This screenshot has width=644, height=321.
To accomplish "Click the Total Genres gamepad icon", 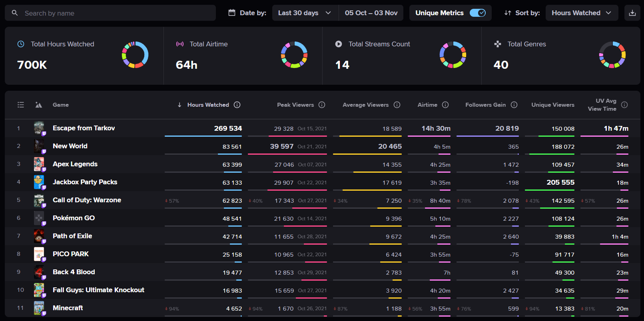I will (497, 44).
